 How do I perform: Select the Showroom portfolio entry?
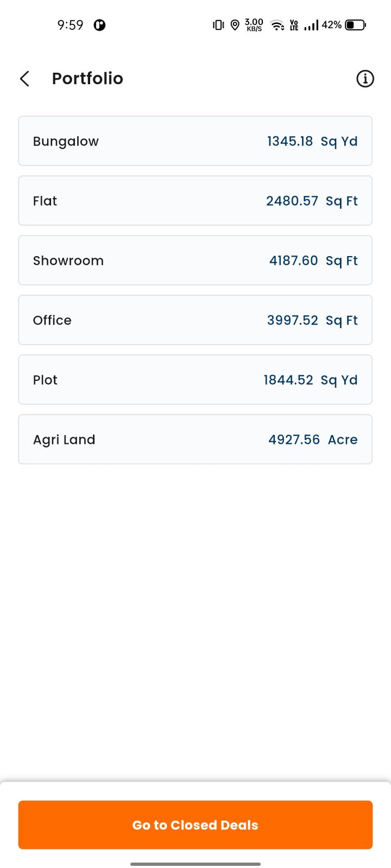[x=195, y=260]
